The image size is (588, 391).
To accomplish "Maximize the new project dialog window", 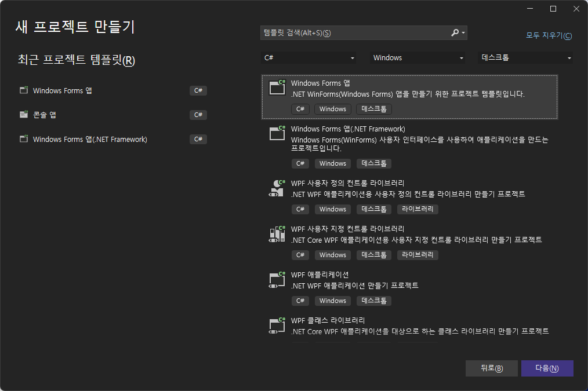I will 553,9.
